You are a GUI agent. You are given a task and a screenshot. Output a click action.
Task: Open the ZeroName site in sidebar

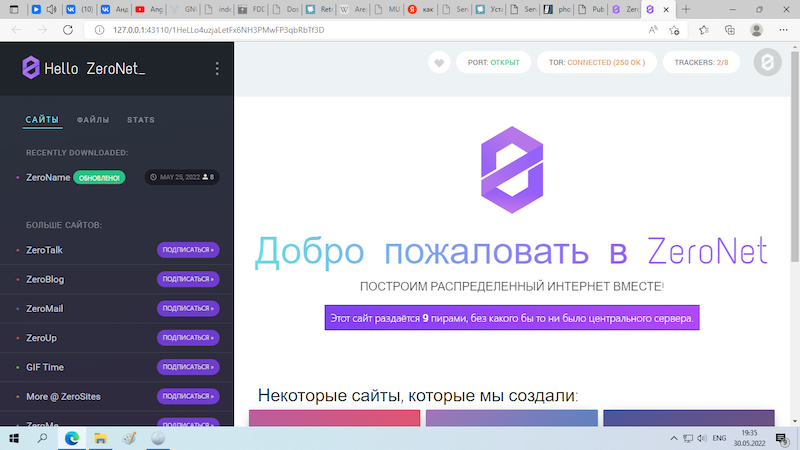point(48,177)
